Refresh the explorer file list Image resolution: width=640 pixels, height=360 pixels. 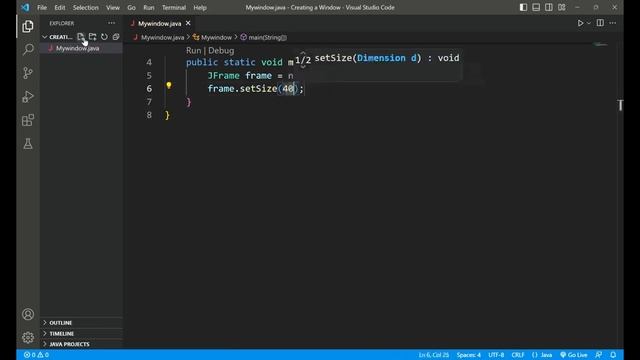(x=104, y=37)
